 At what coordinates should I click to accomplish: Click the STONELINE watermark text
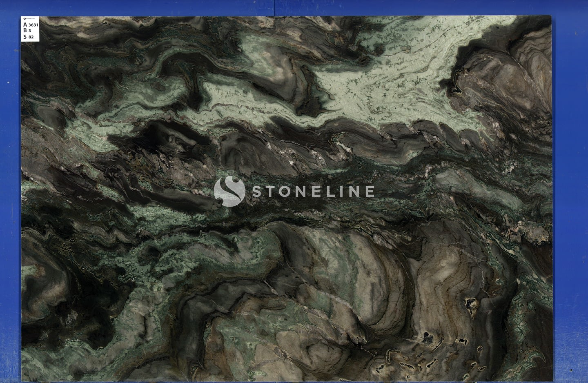pyautogui.click(x=313, y=191)
